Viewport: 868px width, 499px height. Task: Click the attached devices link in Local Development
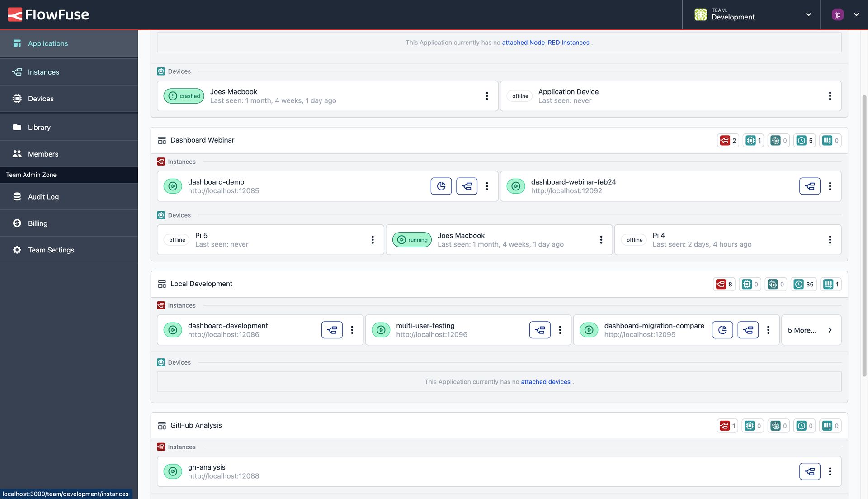[546, 381]
